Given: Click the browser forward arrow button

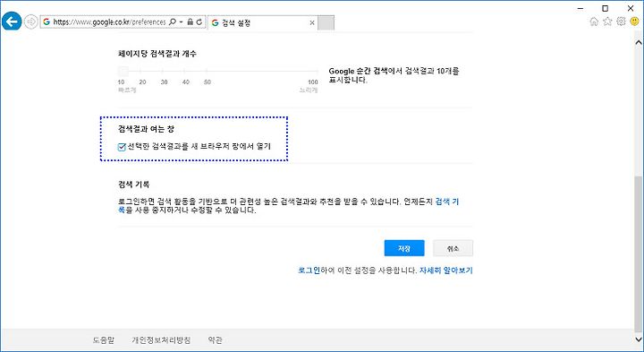Looking at the screenshot, I should click(30, 21).
